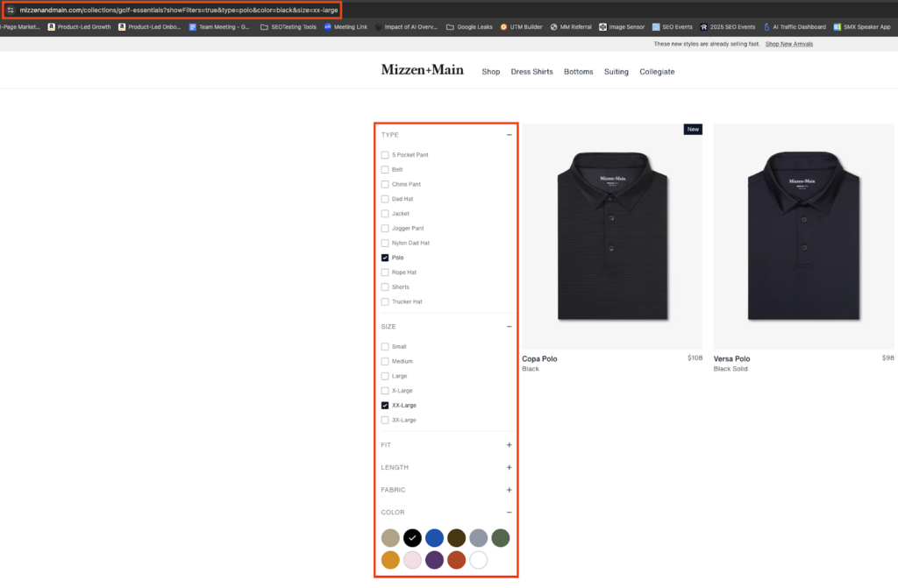
Task: Follow the Shop New Arrivals link
Action: [x=789, y=44]
